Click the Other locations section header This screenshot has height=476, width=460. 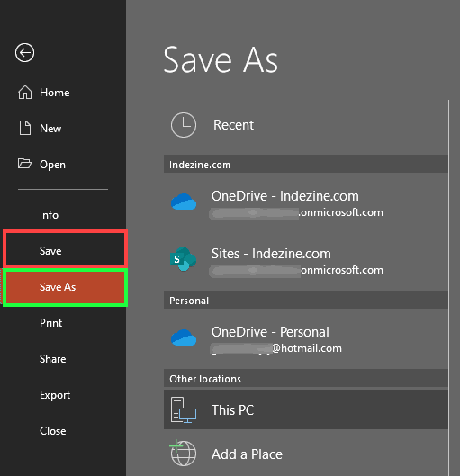(x=306, y=378)
